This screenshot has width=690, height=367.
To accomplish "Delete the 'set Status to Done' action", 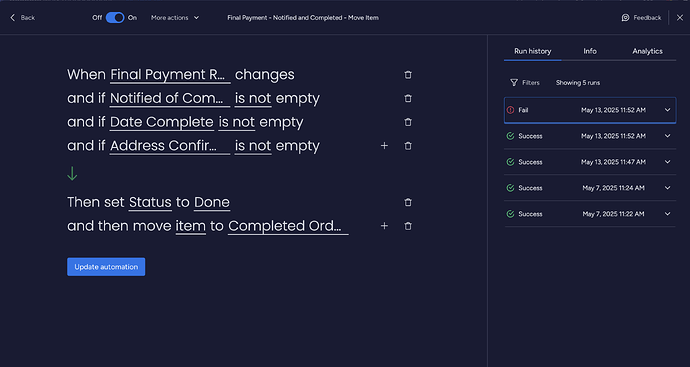I will point(408,202).
